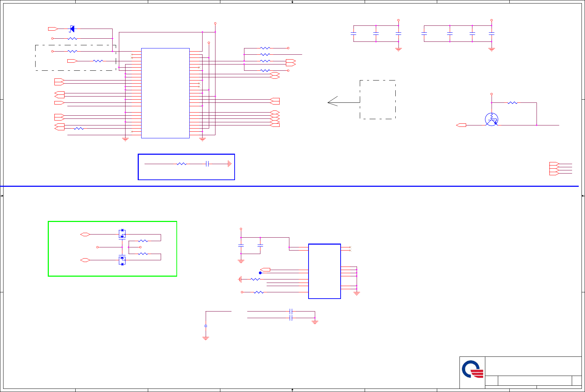The width and height of the screenshot is (585, 392).
Task: Click inside the green-bordered circuit box
Action: [112, 249]
